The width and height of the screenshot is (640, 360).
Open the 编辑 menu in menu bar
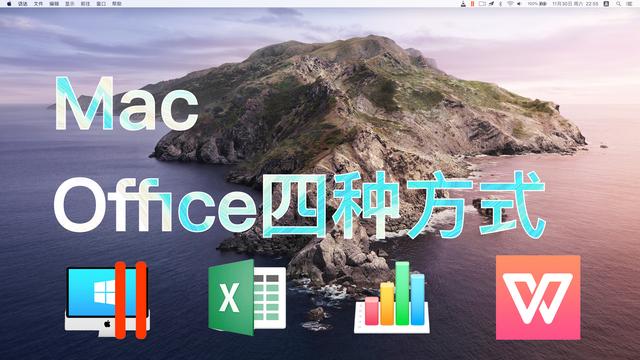54,4
